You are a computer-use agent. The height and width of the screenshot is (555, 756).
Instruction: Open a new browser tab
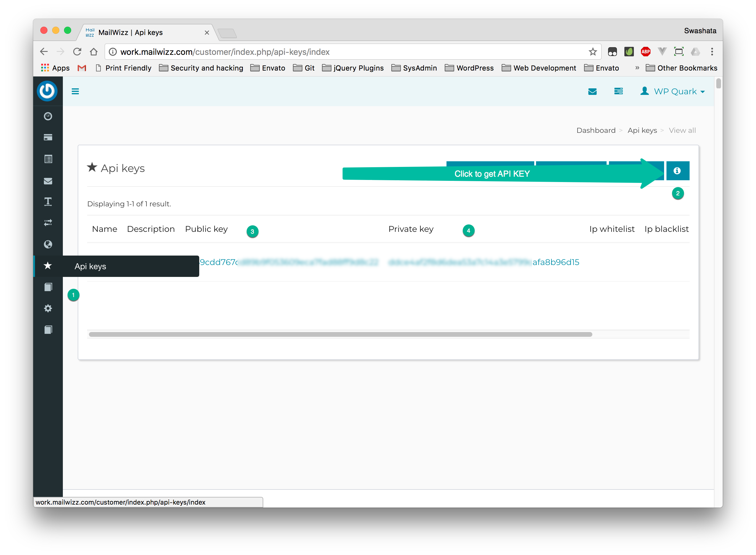point(227,33)
